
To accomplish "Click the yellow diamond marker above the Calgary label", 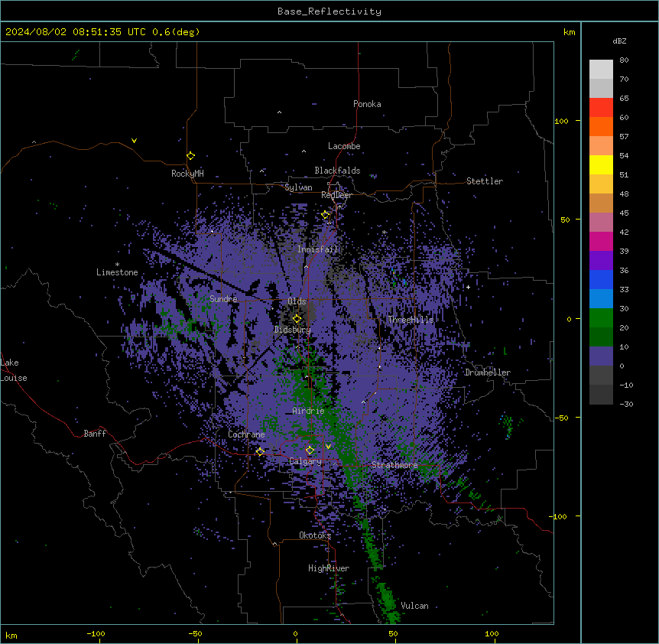I will tap(310, 450).
